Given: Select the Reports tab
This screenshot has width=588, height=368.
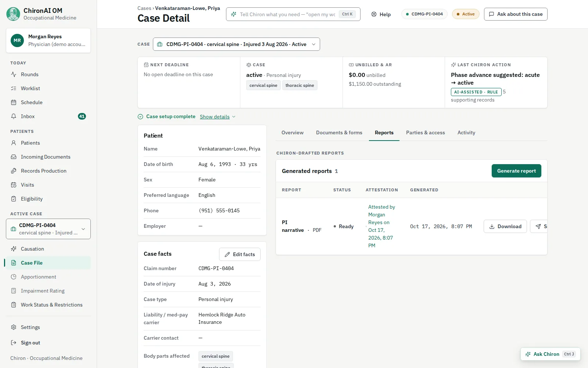Looking at the screenshot, I should pyautogui.click(x=384, y=132).
